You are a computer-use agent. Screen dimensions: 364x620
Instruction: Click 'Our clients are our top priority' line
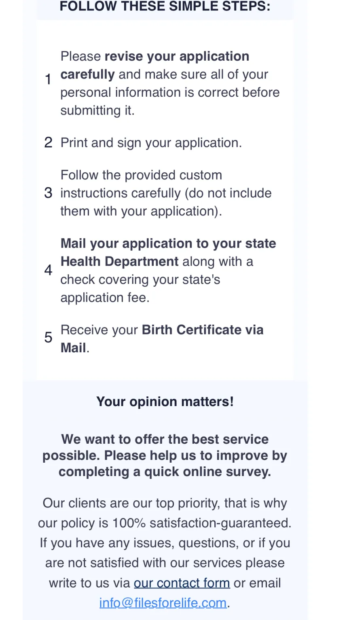pyautogui.click(x=165, y=503)
